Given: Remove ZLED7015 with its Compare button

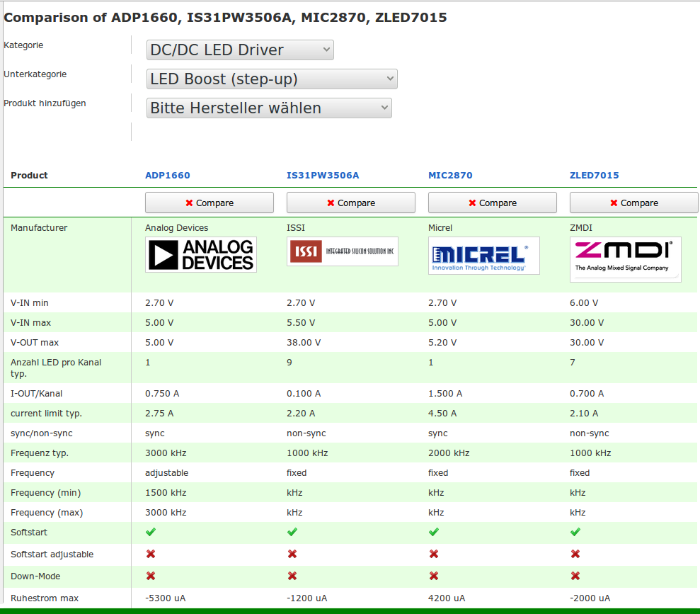Looking at the screenshot, I should [x=634, y=203].
